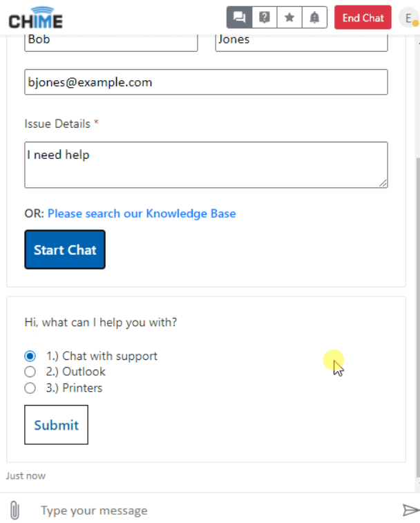The image size is (420, 523).
Task: Click the star rating icon
Action: click(289, 17)
